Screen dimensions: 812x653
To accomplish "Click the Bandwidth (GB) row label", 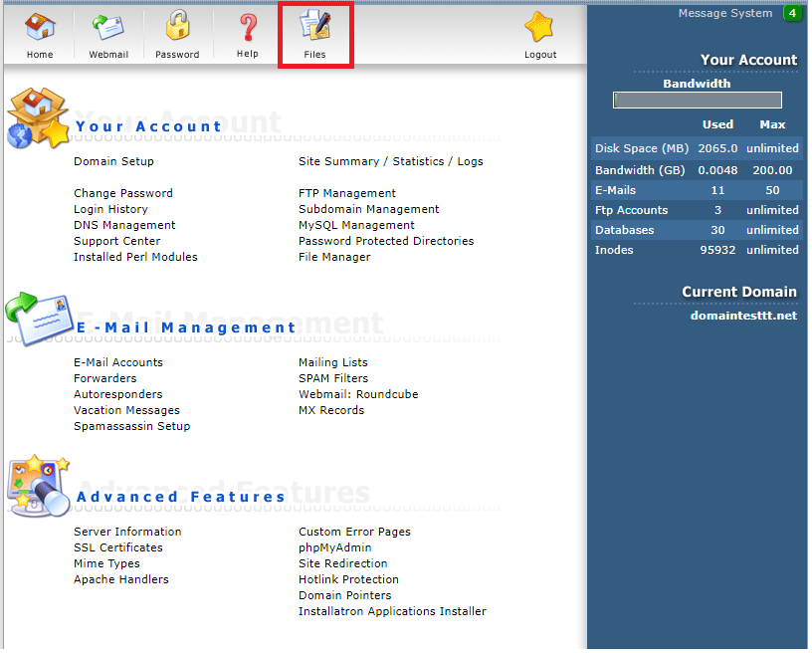I will click(x=641, y=171).
